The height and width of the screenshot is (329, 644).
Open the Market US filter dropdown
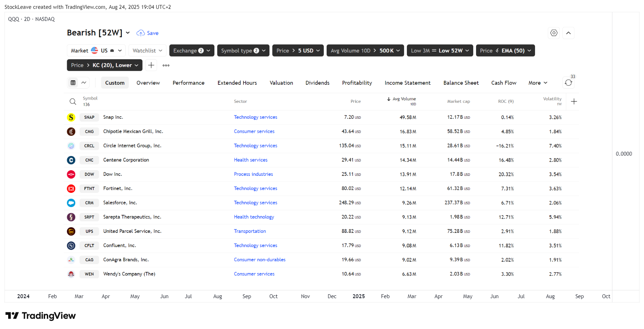click(x=96, y=51)
